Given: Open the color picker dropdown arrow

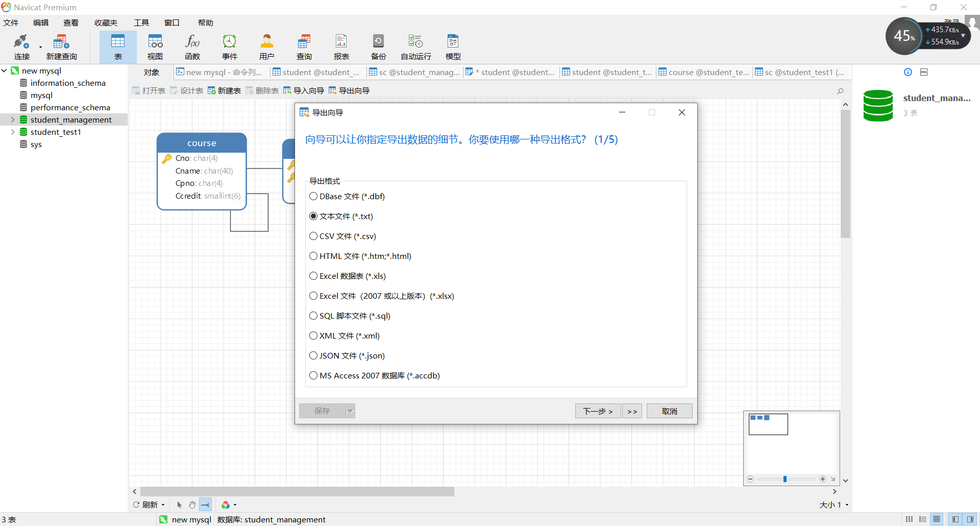Looking at the screenshot, I should pyautogui.click(x=235, y=505).
